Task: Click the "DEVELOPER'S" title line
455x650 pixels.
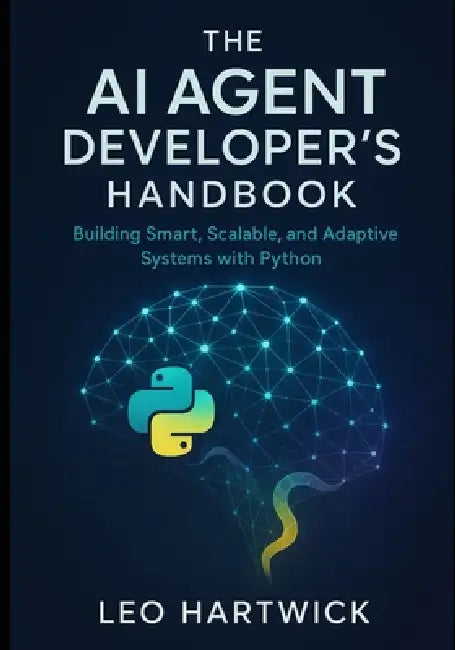Action: 234,146
